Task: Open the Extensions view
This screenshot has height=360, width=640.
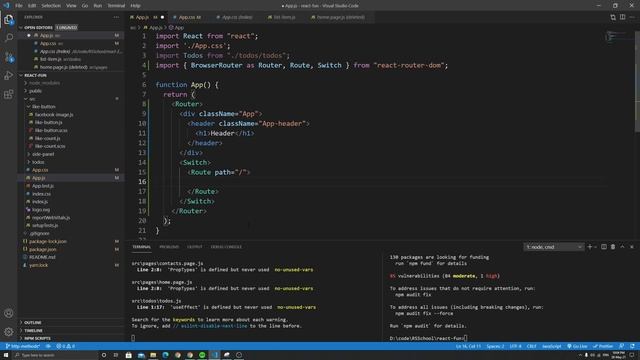Action: [x=9, y=94]
